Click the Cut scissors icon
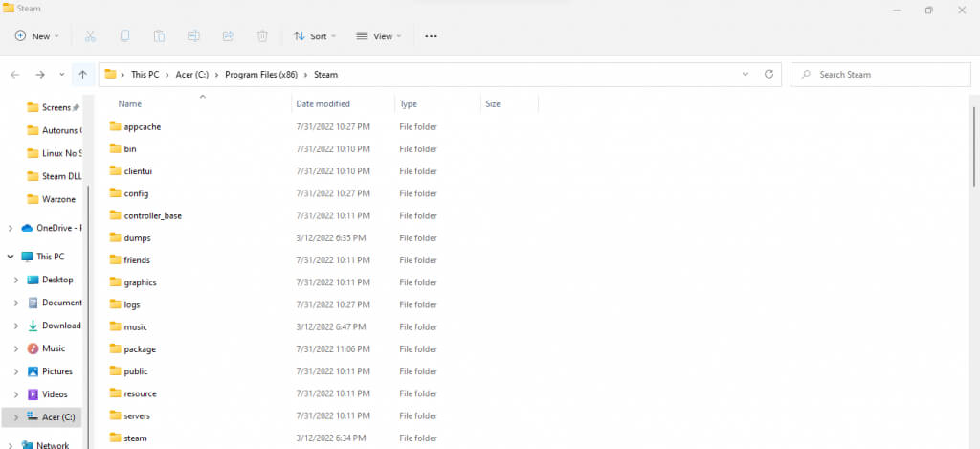Screen dimensions: 980x449 90,36
